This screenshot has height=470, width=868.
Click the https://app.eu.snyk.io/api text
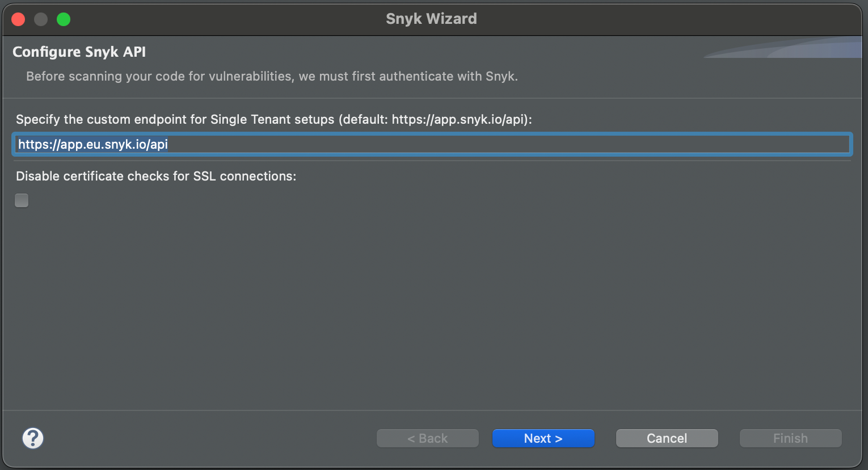click(x=93, y=144)
